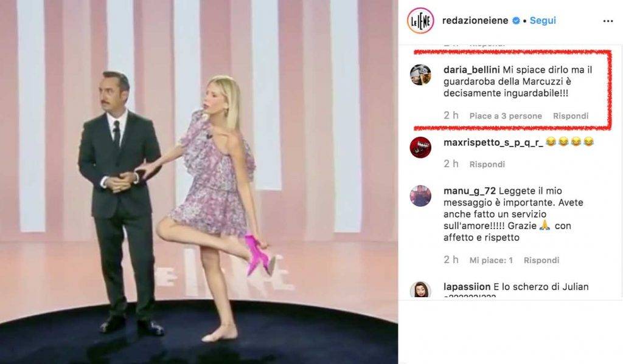Open the lapassiion username link
Image resolution: width=623 pixels, height=364 pixels.
pos(467,287)
